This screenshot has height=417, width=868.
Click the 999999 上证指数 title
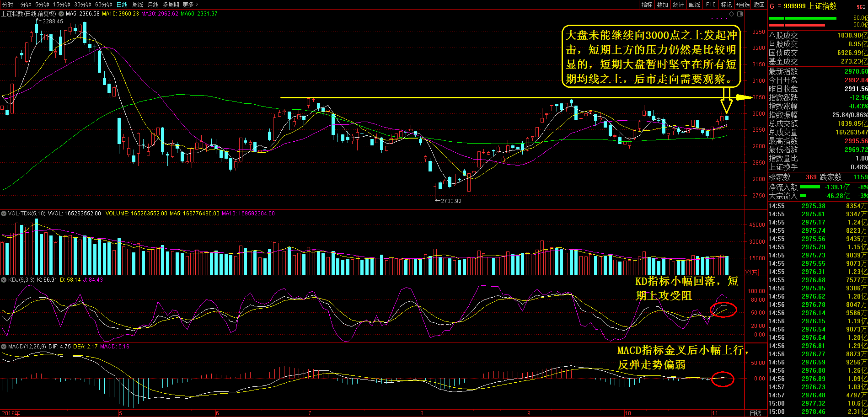[810, 6]
